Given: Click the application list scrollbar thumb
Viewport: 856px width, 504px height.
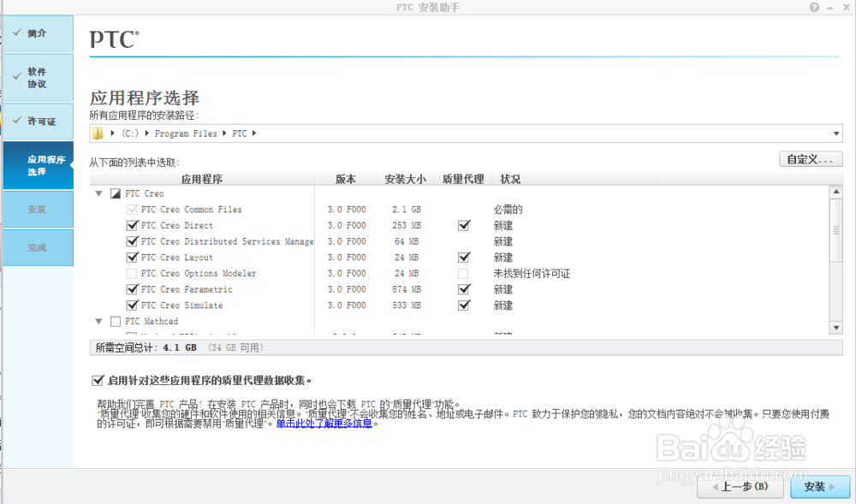Looking at the screenshot, I should [835, 230].
